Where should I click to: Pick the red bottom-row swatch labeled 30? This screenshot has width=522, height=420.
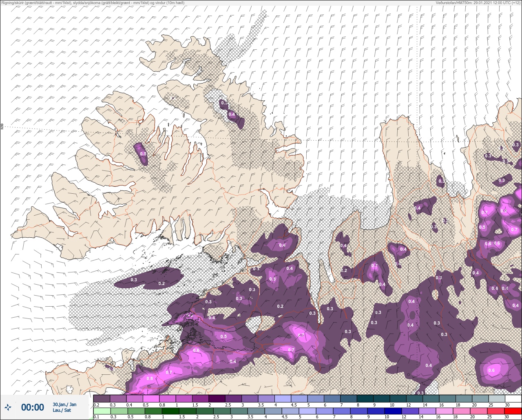(513, 411)
